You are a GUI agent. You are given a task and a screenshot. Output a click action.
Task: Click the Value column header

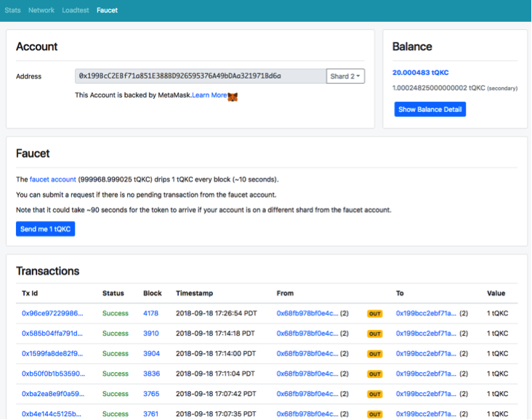click(496, 293)
